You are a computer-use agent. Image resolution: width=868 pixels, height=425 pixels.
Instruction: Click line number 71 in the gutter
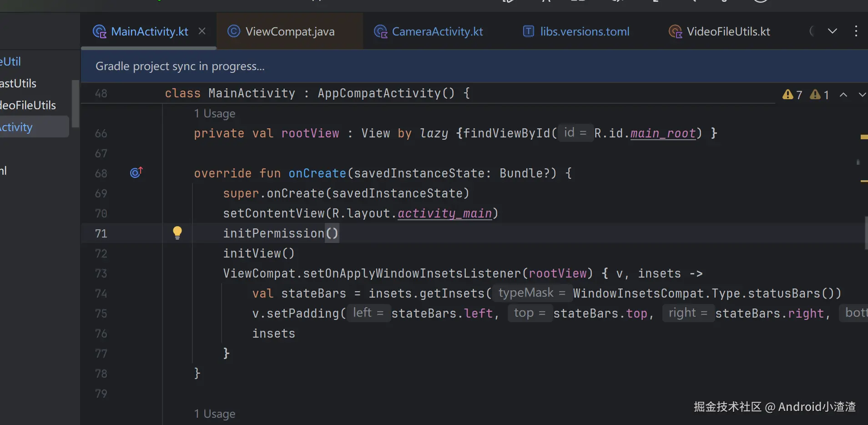[x=101, y=233]
